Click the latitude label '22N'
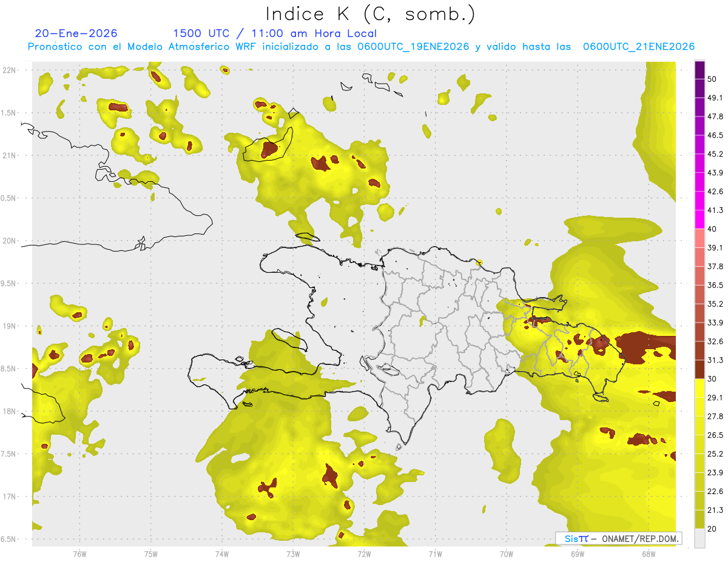The width and height of the screenshot is (728, 562). [8, 70]
